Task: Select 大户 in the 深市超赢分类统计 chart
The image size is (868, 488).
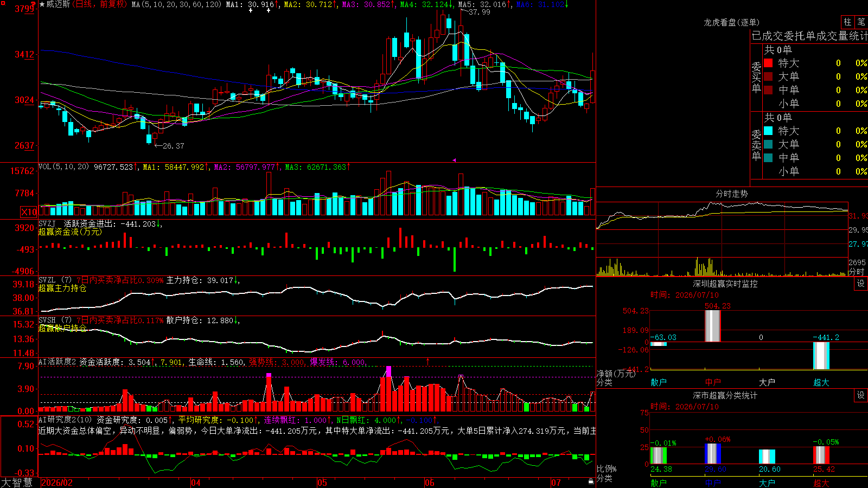Action: [767, 483]
